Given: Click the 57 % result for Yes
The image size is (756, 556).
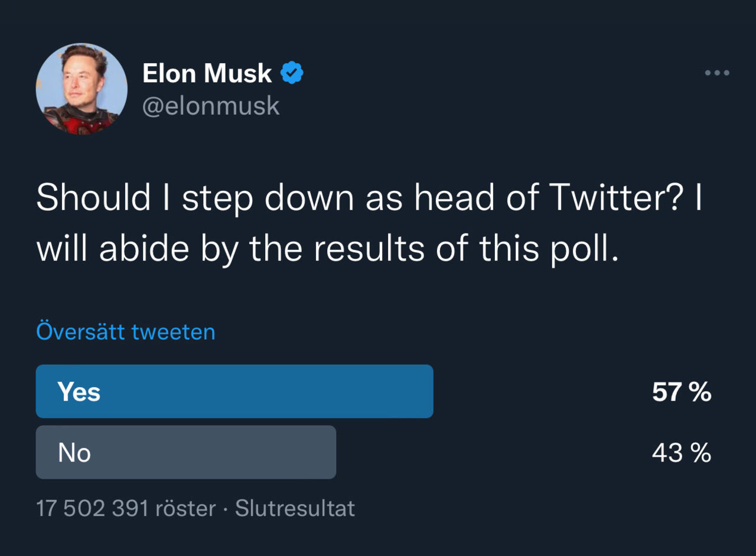Looking at the screenshot, I should pyautogui.click(x=681, y=391).
